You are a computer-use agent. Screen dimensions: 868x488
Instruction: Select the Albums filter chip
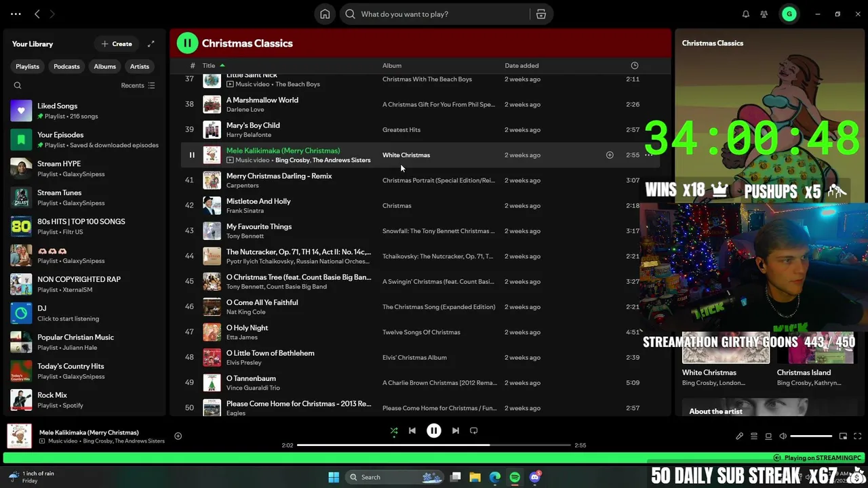coord(104,66)
